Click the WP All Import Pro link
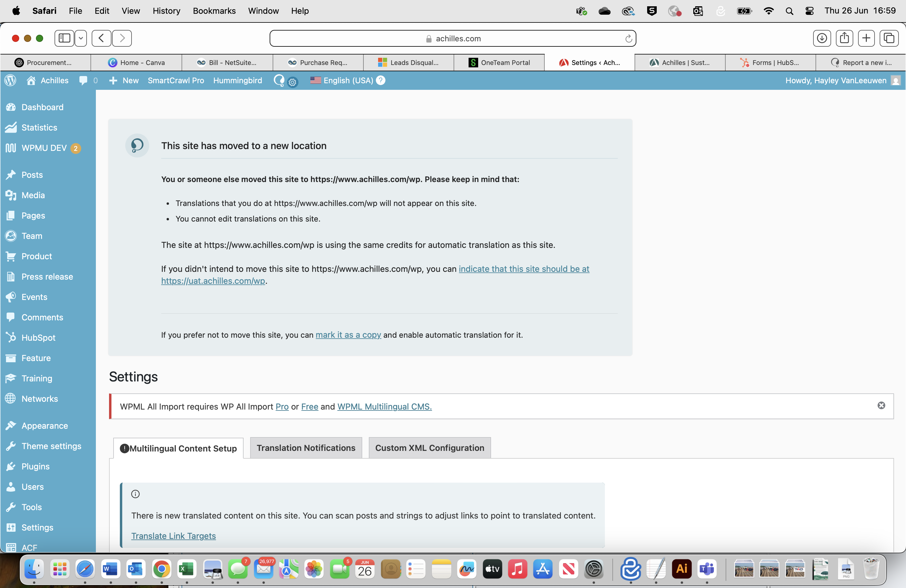 click(x=282, y=407)
